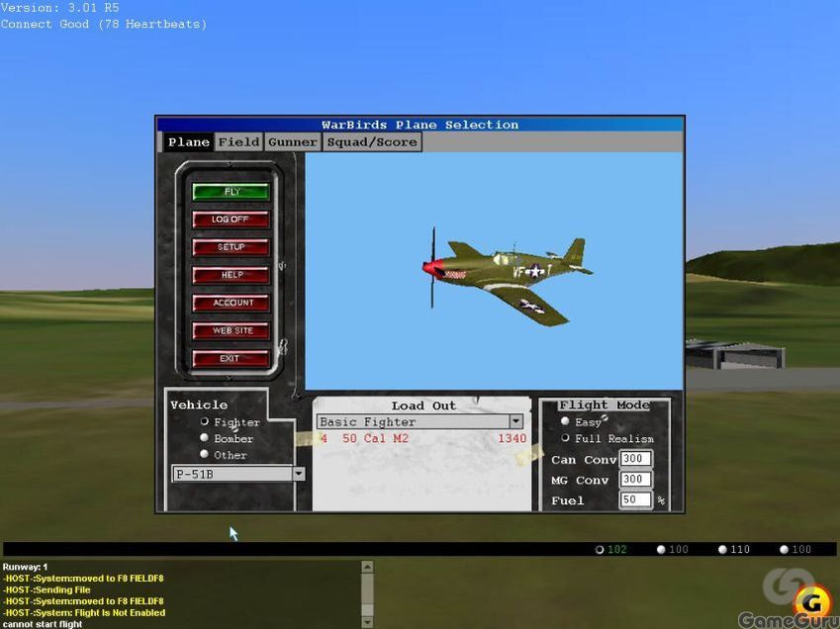Click the 'Runway: 1' status line

tap(25, 567)
